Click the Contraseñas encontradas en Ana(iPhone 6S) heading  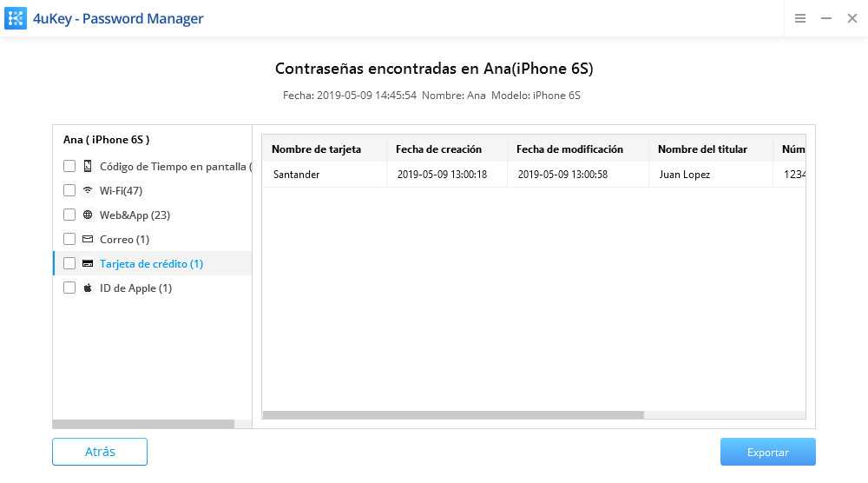(434, 69)
